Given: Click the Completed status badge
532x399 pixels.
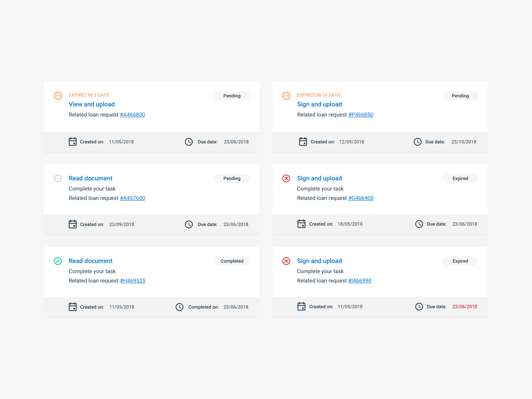Looking at the screenshot, I should tap(232, 261).
